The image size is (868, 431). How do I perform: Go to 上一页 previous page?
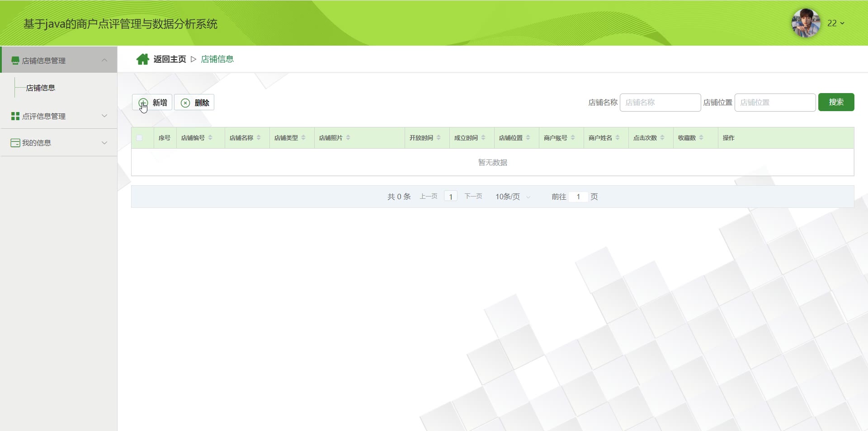429,196
